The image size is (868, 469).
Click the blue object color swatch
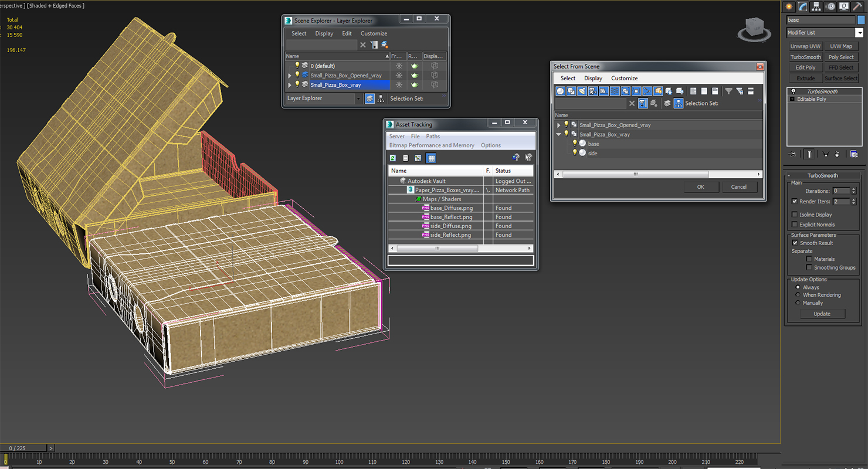860,20
